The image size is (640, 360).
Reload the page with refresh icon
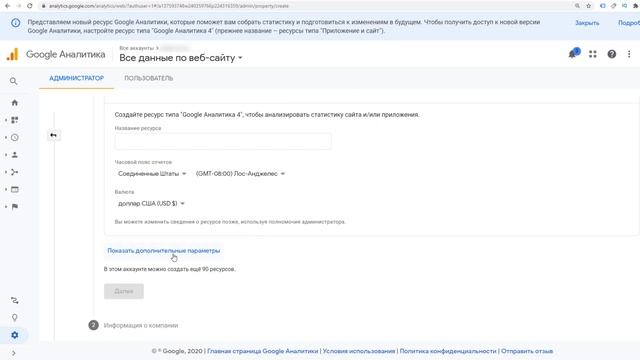[x=30, y=6]
